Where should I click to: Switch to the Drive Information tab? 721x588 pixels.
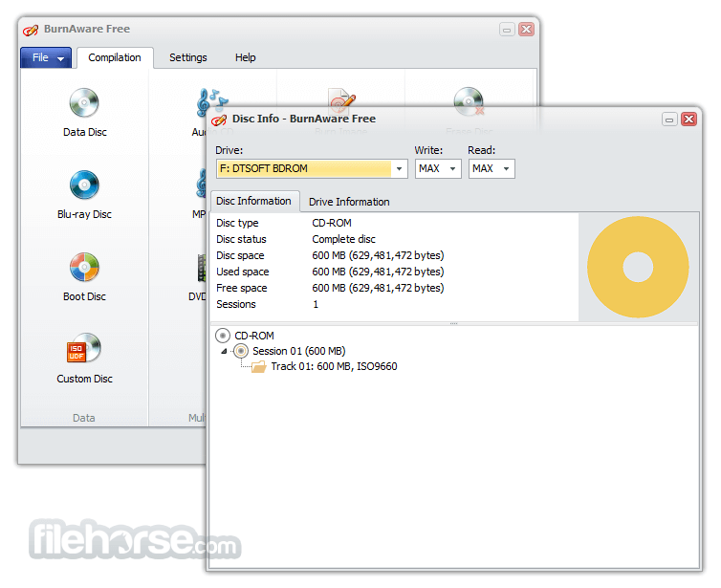(349, 202)
